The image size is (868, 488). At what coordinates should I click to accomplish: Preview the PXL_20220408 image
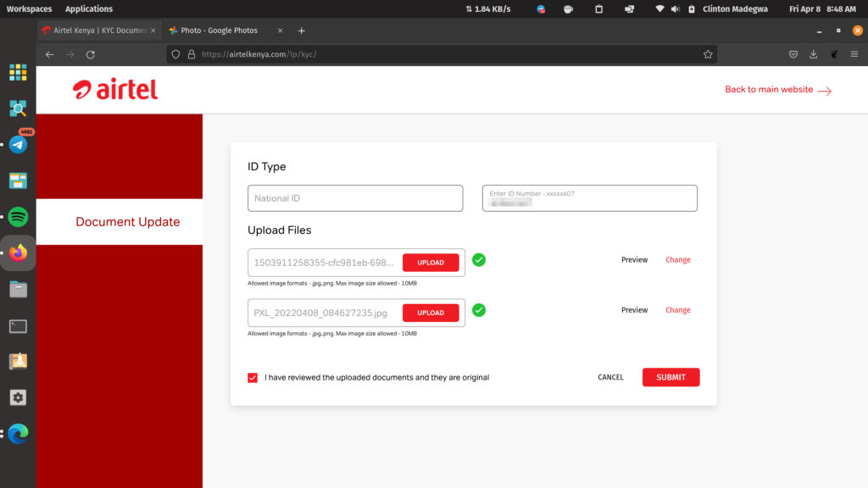click(634, 310)
